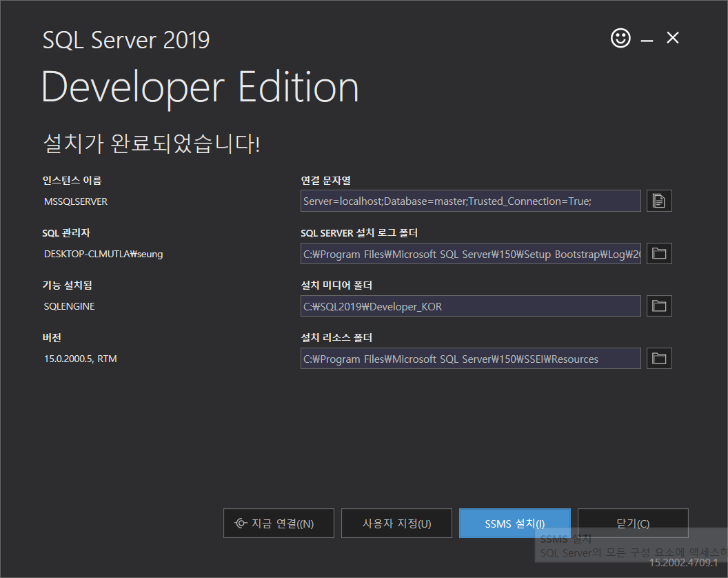Click the setup log folder path field
This screenshot has width=728, height=578.
pyautogui.click(x=471, y=253)
